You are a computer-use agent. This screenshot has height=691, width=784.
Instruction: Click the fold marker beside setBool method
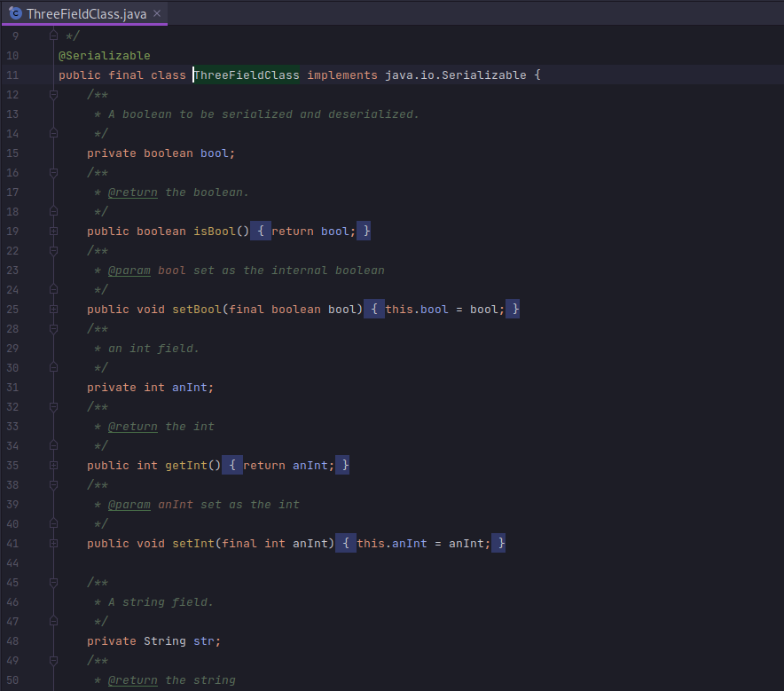pos(53,309)
